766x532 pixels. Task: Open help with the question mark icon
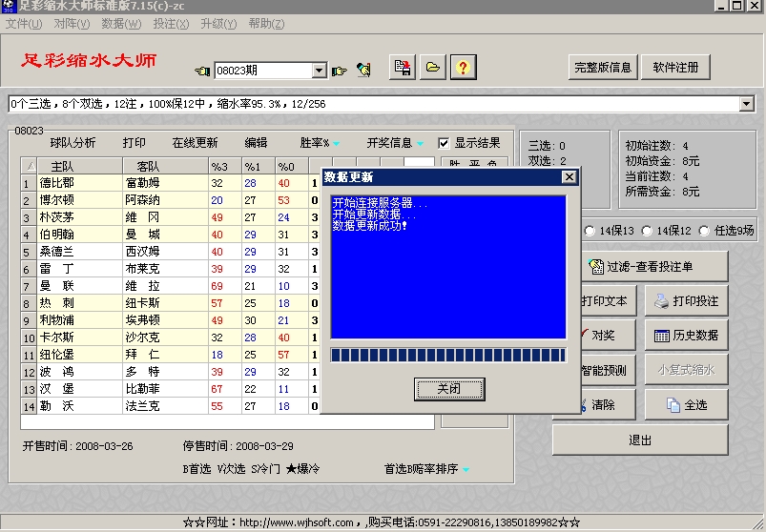coord(463,68)
